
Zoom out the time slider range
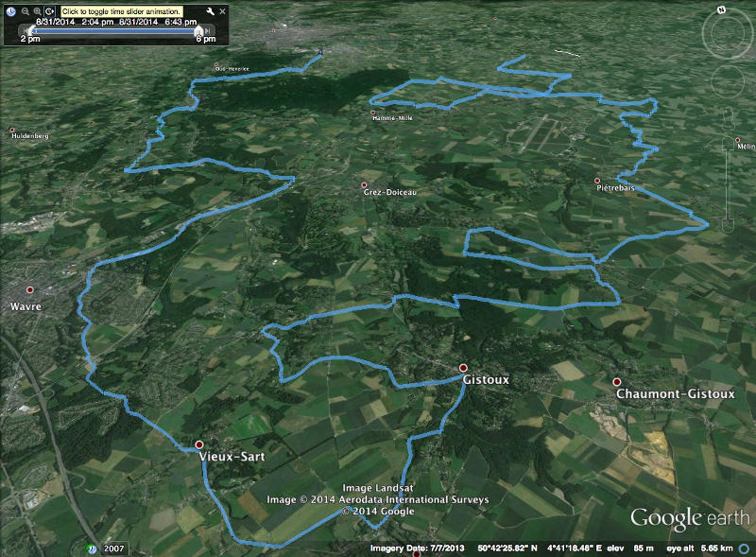25,10
